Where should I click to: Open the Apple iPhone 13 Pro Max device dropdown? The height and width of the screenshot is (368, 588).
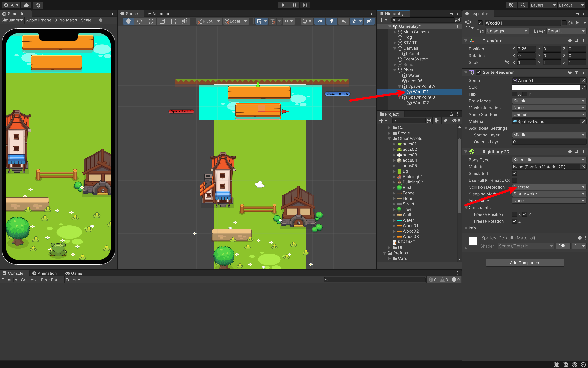[52, 20]
